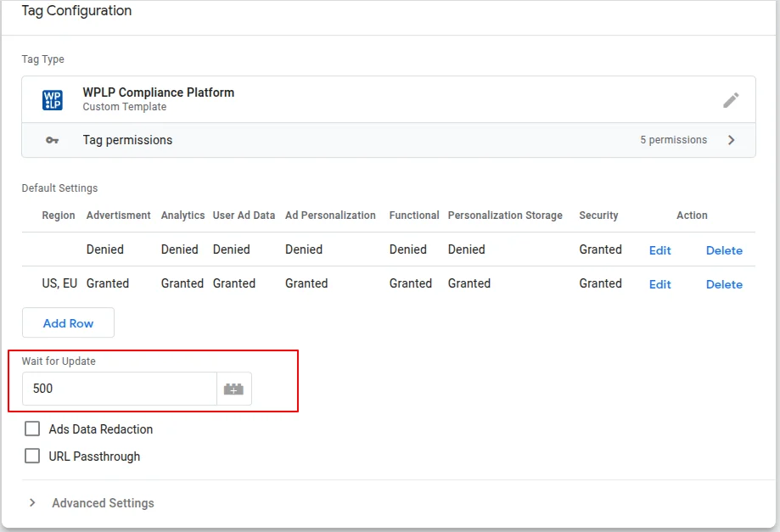Click the key icon beside Tag permissions
Image resolution: width=780 pixels, height=532 pixels.
(x=53, y=139)
